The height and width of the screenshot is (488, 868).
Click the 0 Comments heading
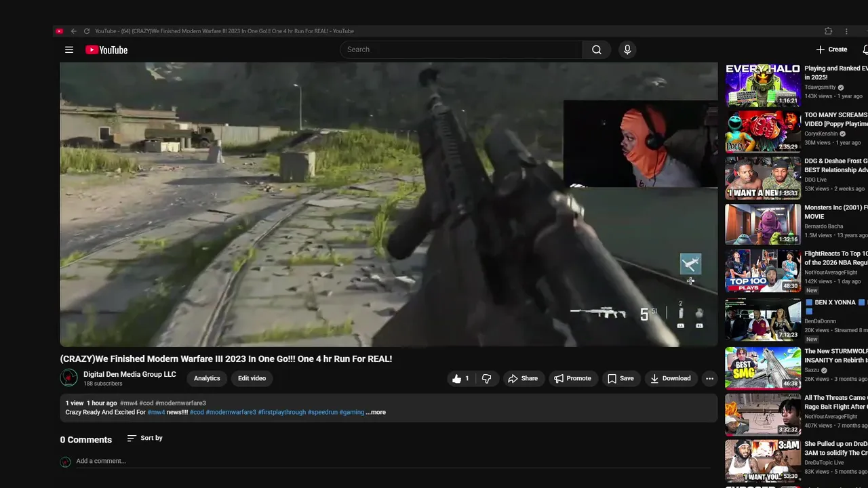(x=86, y=440)
